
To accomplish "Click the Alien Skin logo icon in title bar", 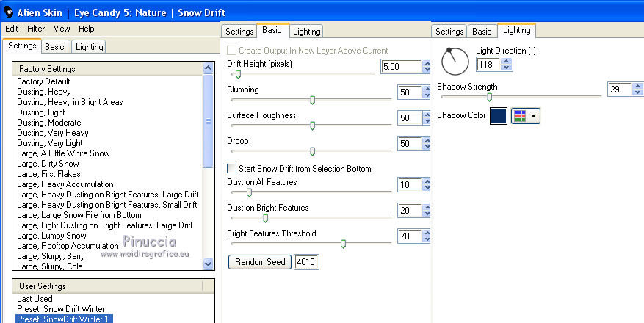I will pyautogui.click(x=8, y=12).
